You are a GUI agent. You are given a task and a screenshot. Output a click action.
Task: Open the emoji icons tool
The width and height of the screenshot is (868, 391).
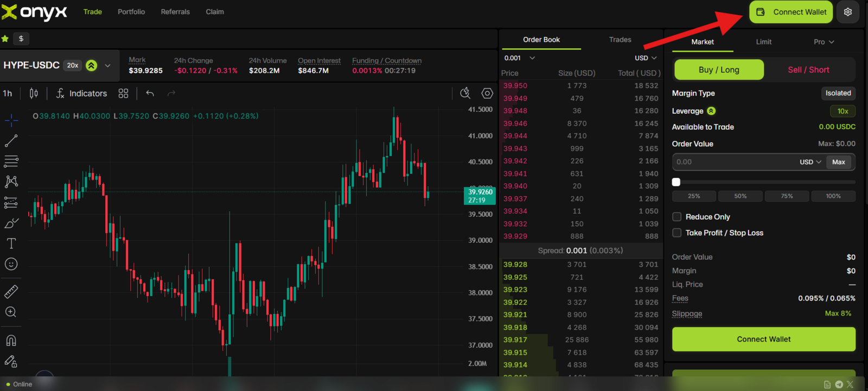point(11,264)
